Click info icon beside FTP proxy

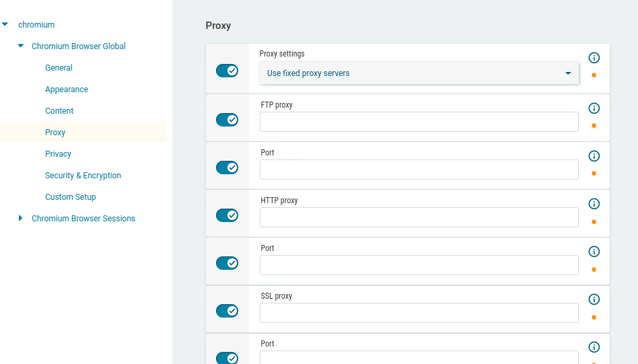point(594,108)
